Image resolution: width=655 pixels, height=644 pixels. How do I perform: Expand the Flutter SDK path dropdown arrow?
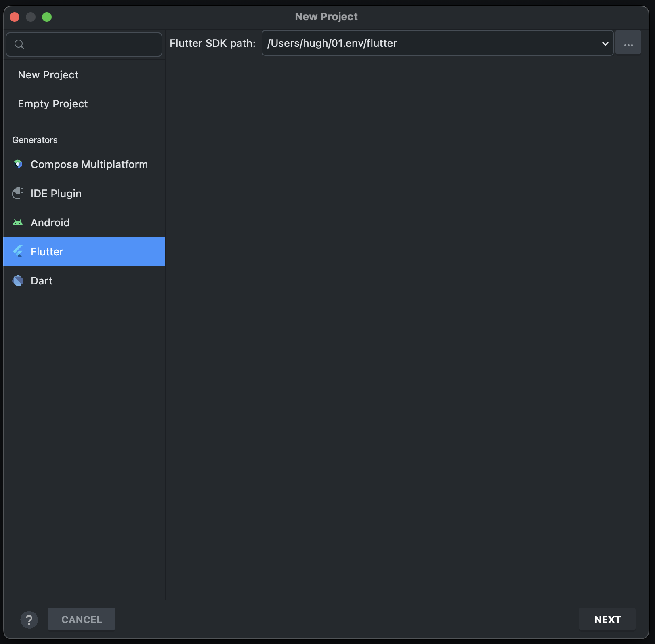(x=605, y=43)
